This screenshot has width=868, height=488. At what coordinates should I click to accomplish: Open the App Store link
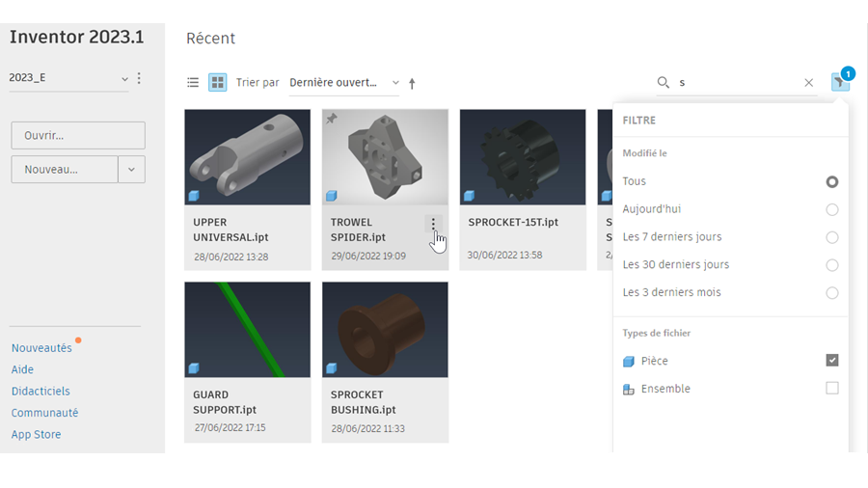point(36,434)
